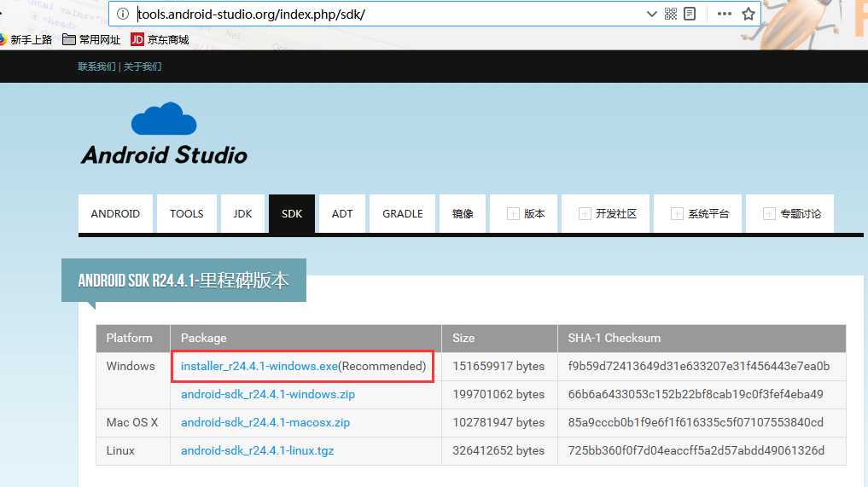Open the ANDROID tab
The width and height of the screenshot is (868, 487).
click(x=115, y=213)
